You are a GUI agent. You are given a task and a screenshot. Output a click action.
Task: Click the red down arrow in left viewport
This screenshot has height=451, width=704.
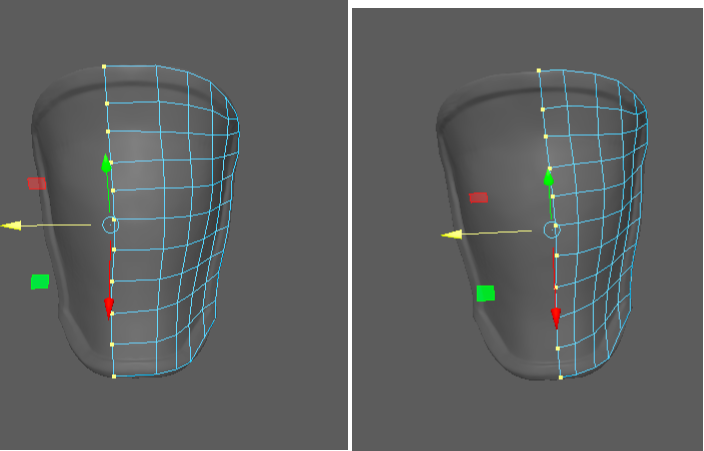coord(109,308)
